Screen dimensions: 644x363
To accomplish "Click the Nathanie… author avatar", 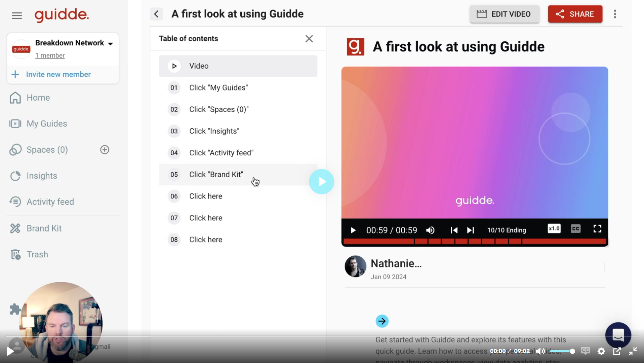I will point(355,266).
